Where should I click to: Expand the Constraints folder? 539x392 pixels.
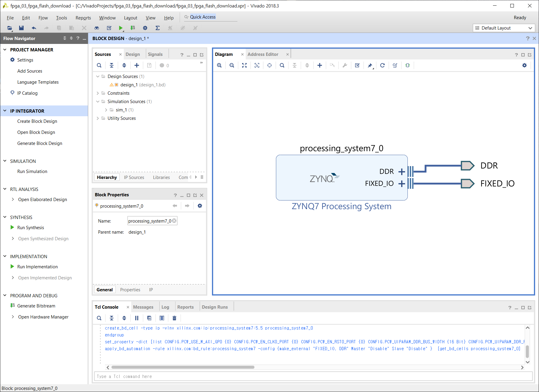coord(97,93)
